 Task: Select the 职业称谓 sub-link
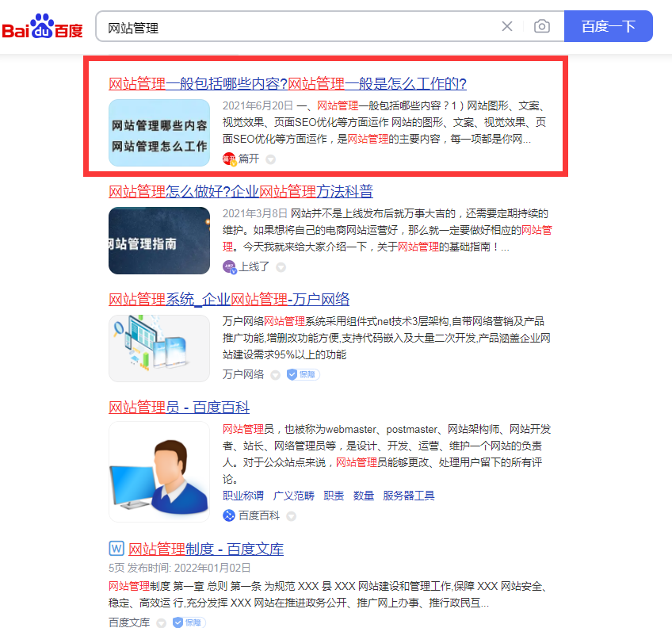(x=243, y=496)
